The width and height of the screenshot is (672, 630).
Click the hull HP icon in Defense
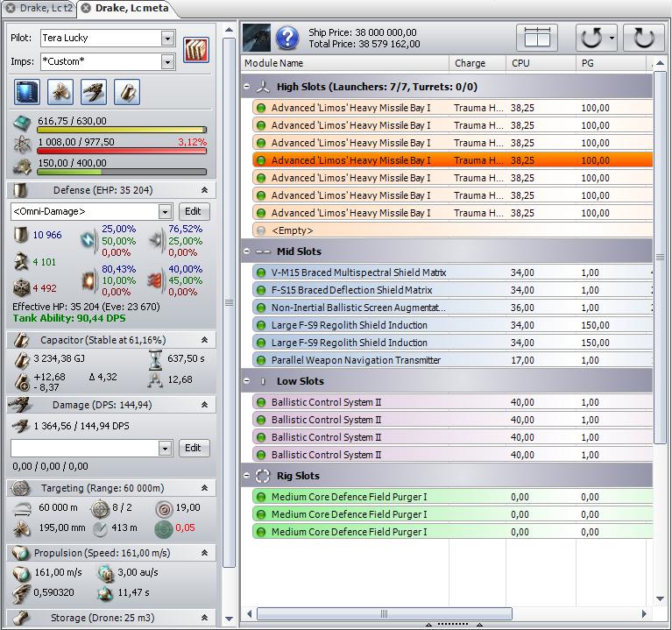[x=21, y=288]
